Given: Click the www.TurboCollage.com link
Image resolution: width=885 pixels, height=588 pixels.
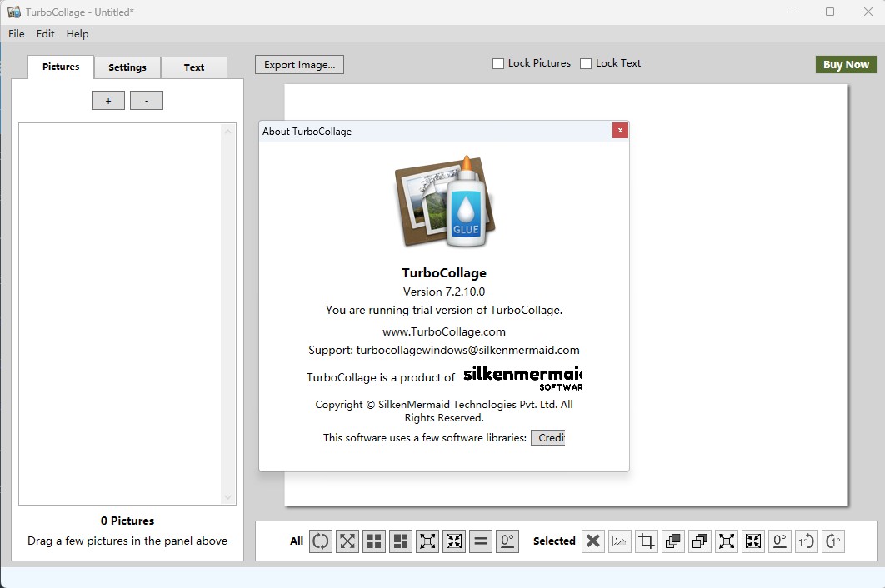Looking at the screenshot, I should (x=444, y=331).
